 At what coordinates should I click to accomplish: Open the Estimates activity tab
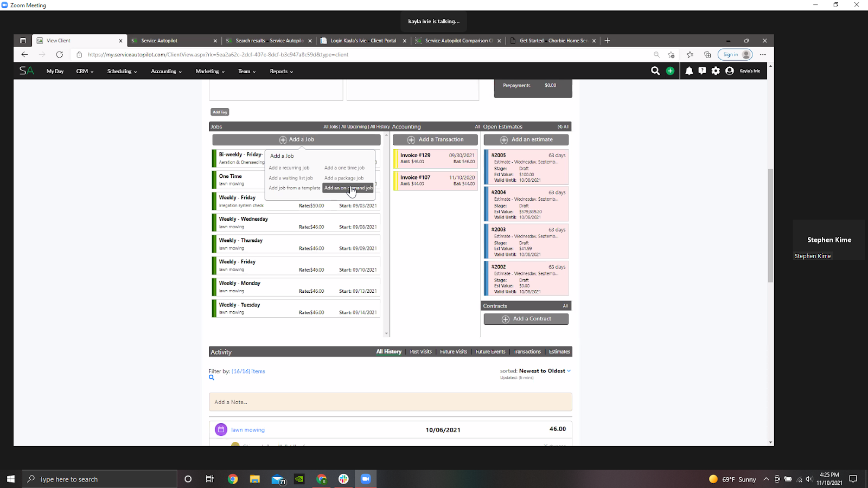click(x=559, y=352)
